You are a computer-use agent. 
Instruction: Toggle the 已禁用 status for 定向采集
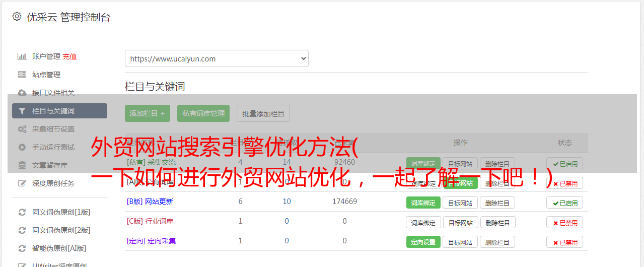click(565, 242)
